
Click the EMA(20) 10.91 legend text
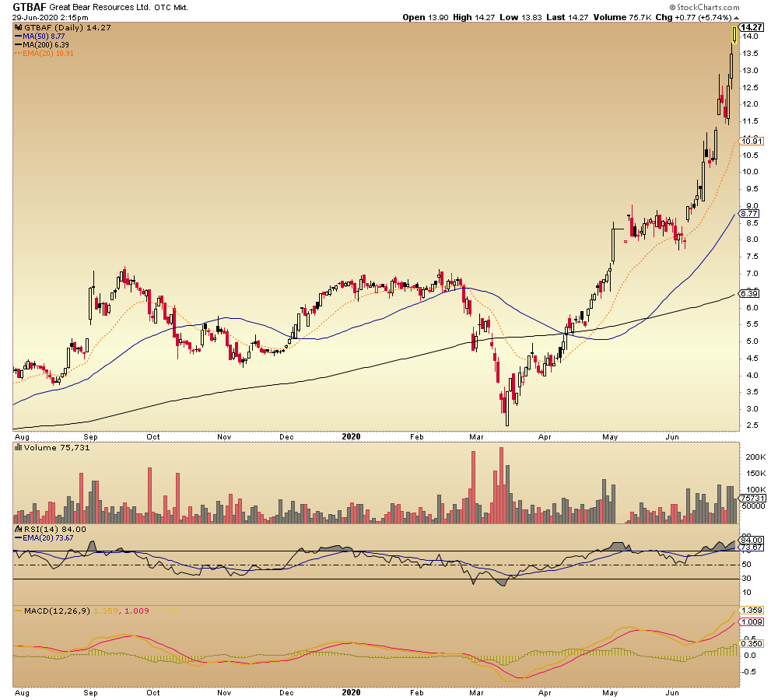click(x=48, y=54)
